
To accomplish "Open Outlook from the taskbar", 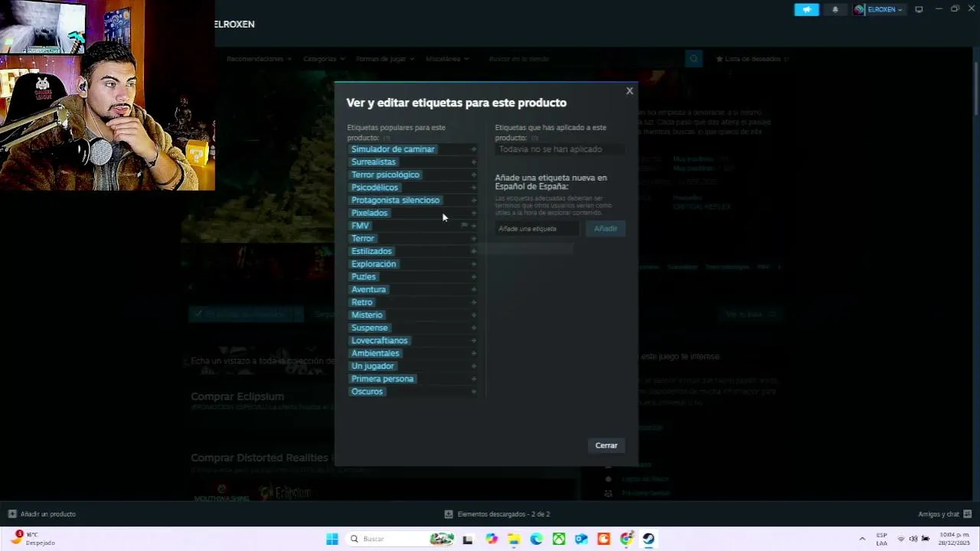I will click(581, 540).
